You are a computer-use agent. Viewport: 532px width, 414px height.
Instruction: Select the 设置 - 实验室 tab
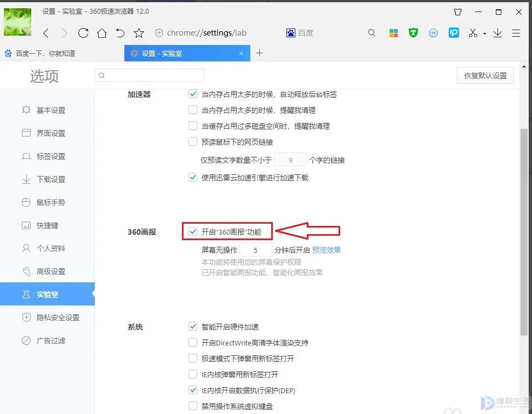[x=187, y=53]
